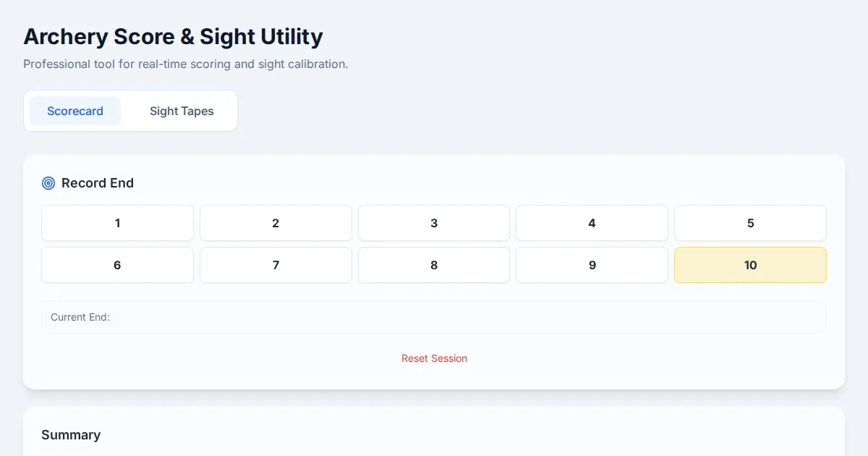868x456 pixels.
Task: Click the 'Record End' heading text
Action: [x=98, y=183]
